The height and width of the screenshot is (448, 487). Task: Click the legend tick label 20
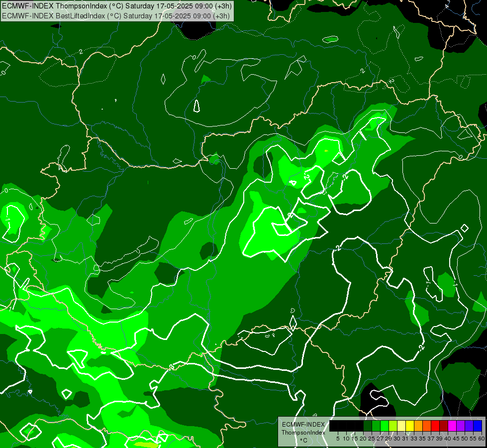(x=363, y=439)
